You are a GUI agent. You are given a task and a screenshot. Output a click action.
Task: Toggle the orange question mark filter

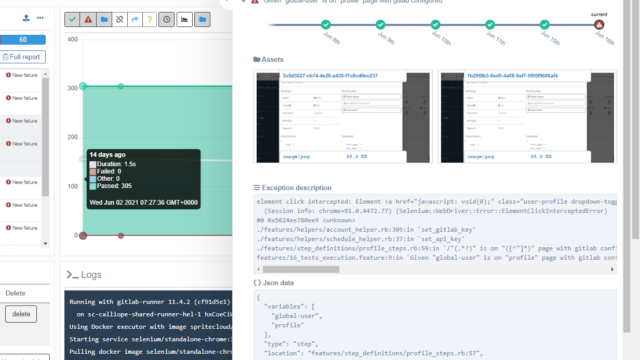(149, 19)
